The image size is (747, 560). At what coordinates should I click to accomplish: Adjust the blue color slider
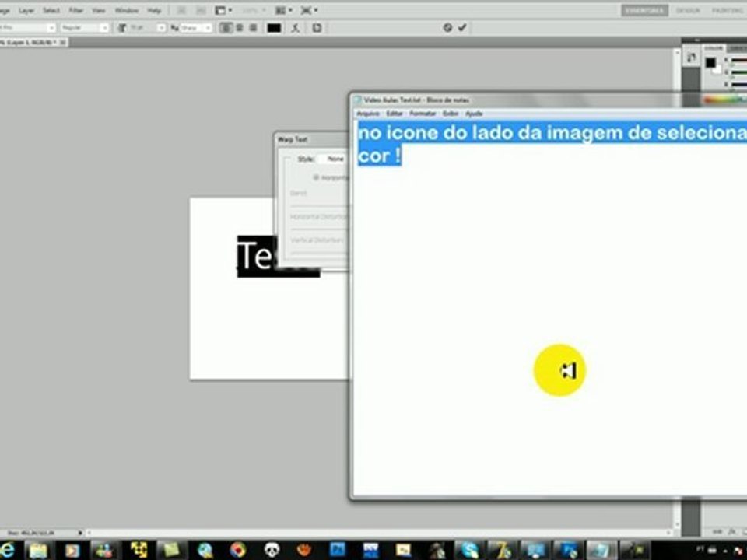tap(739, 85)
